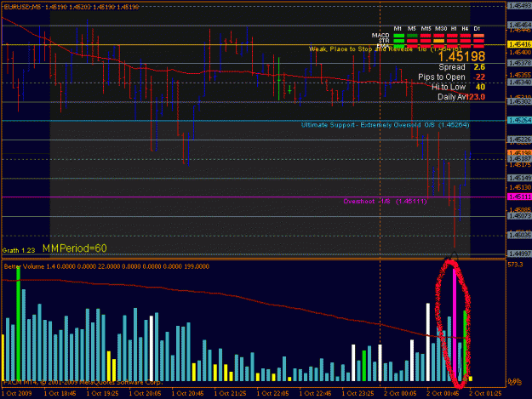Image resolution: width=532 pixels, height=399 pixels.
Task: Click the '1 Oct 20:45' time axis label
Action: click(x=187, y=394)
